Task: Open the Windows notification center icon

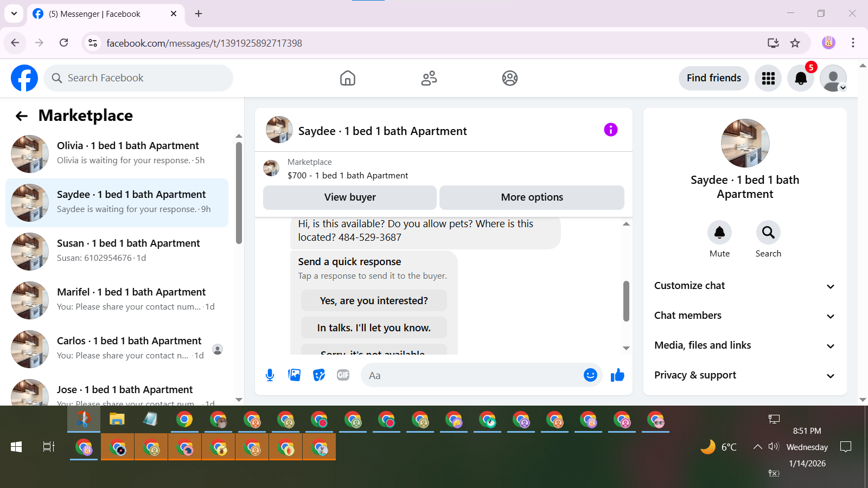Action: (845, 447)
